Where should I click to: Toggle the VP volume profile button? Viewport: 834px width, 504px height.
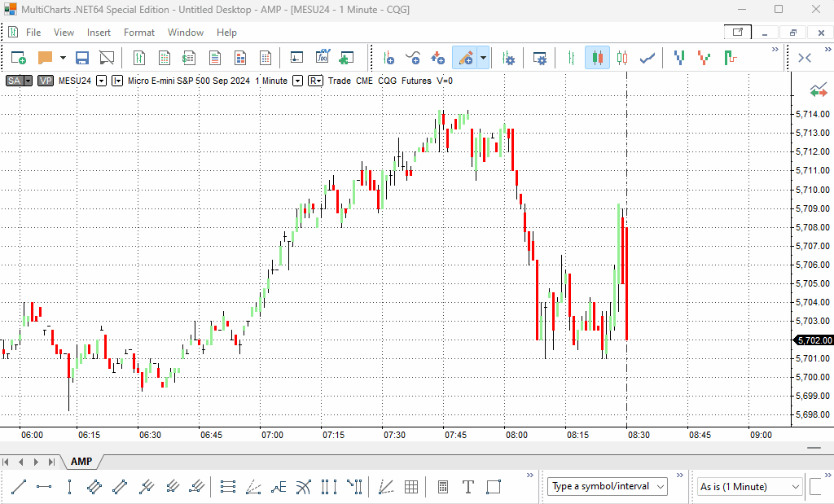pos(46,81)
